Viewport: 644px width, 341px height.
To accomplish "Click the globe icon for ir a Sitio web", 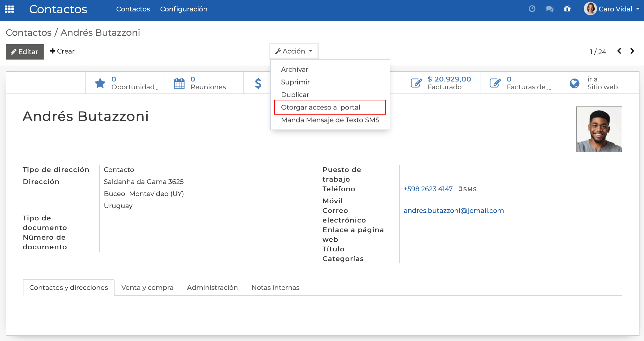I will [574, 83].
